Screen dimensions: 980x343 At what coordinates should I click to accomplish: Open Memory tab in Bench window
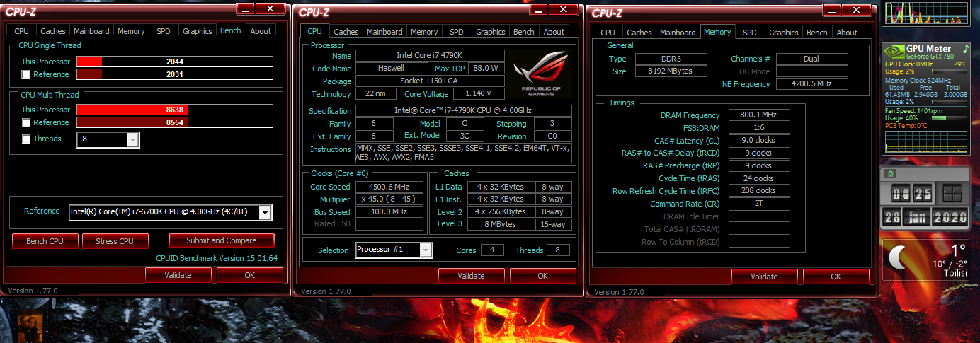click(x=131, y=31)
